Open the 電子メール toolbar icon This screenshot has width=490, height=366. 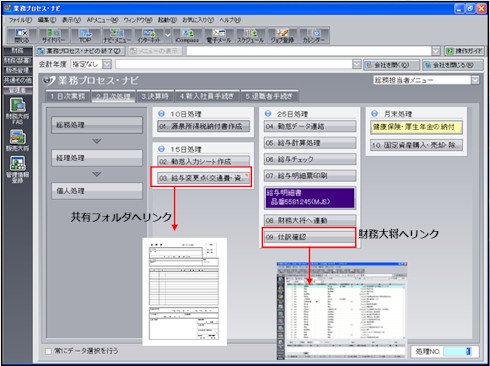coord(219,36)
